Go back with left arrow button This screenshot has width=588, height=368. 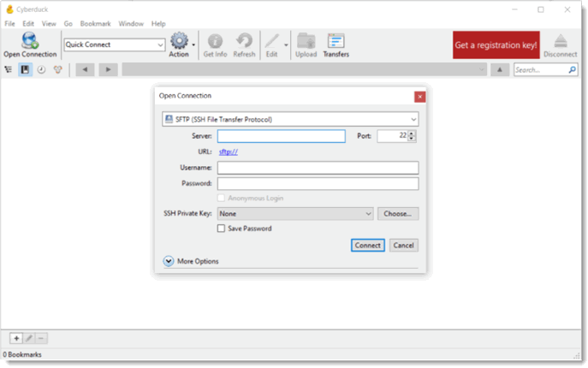[85, 69]
